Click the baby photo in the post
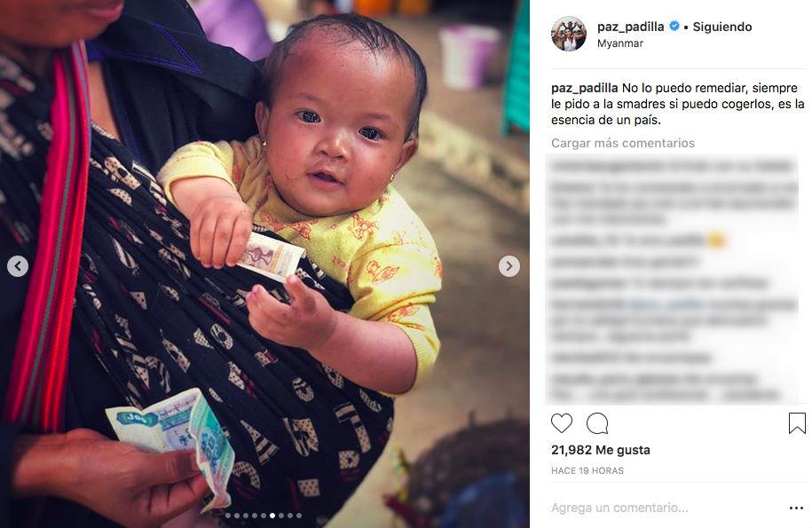This screenshot has height=528, width=812. [264, 264]
